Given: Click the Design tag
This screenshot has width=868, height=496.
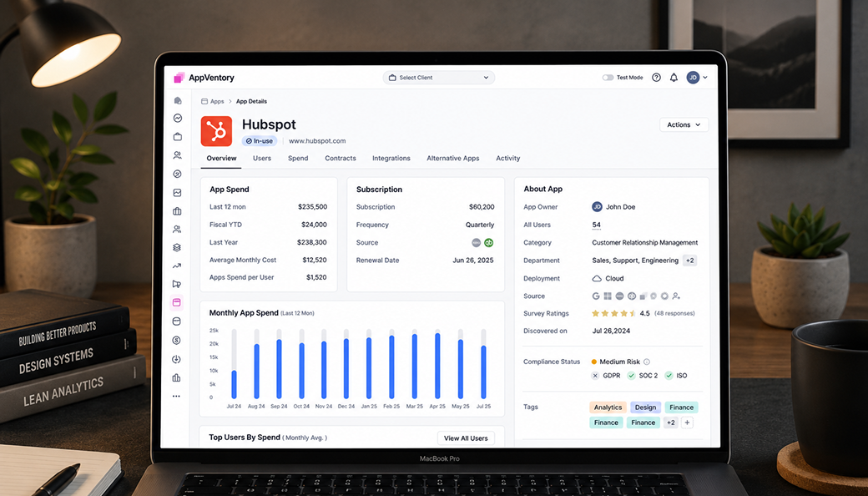Looking at the screenshot, I should pos(645,407).
